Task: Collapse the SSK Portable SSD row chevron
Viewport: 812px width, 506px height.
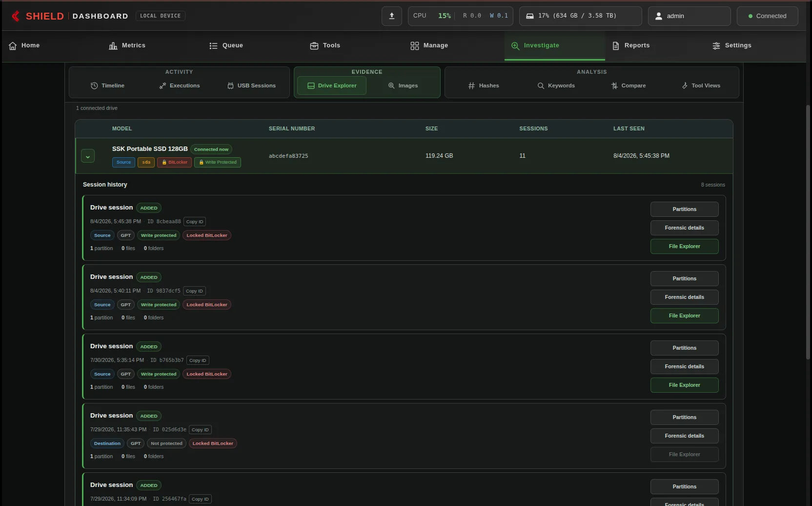Action: tap(88, 156)
